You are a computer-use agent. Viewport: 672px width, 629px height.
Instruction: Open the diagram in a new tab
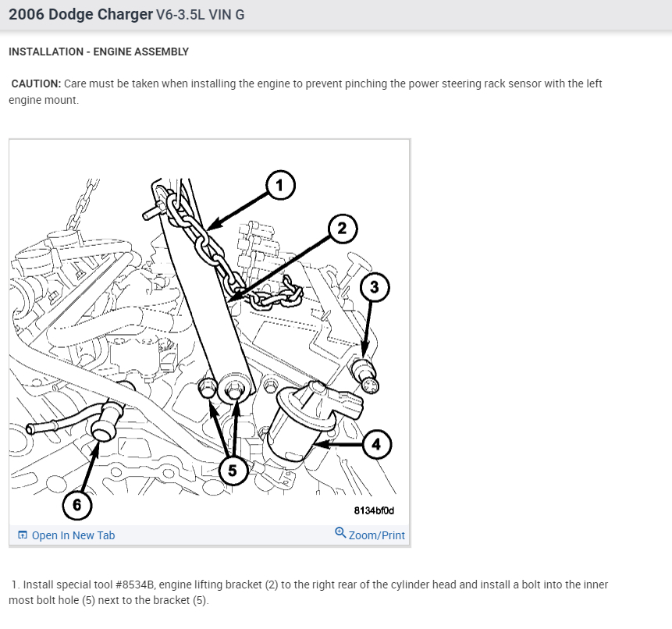coord(66,535)
